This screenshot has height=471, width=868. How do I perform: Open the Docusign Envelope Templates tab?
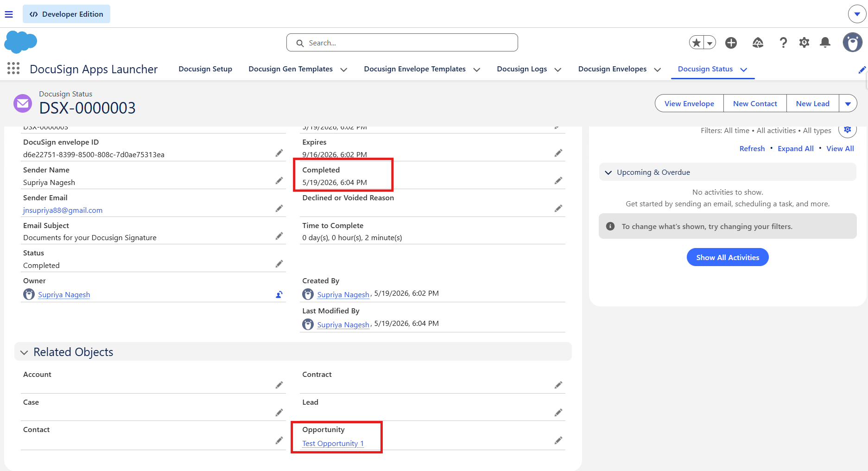pyautogui.click(x=415, y=69)
